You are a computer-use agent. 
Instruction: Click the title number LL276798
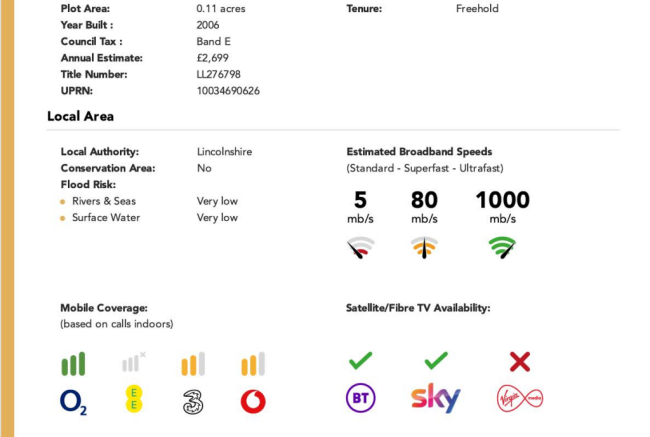pyautogui.click(x=218, y=75)
